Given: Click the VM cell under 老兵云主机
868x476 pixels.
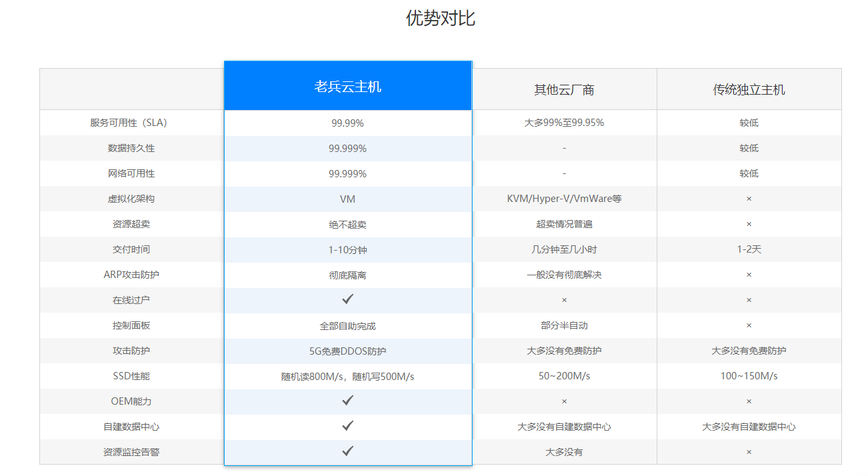Looking at the screenshot, I should tap(347, 199).
